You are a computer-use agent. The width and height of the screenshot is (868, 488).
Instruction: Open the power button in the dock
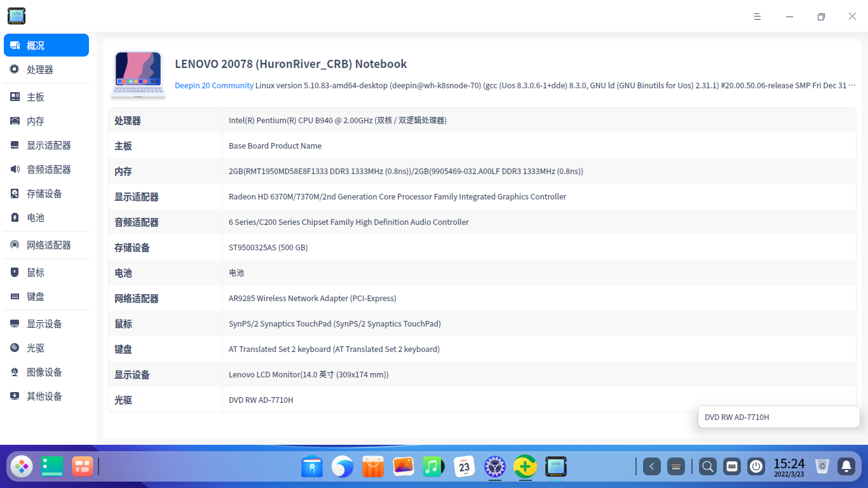[x=756, y=467]
